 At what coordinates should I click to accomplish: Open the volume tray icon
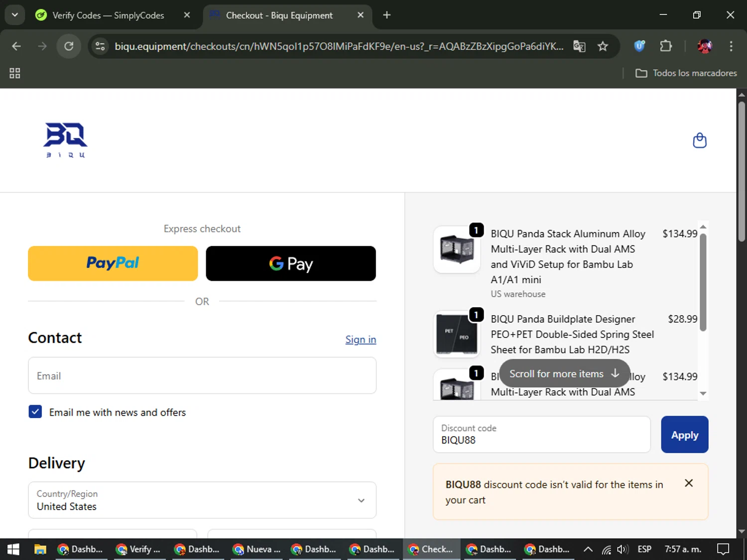[622, 549]
